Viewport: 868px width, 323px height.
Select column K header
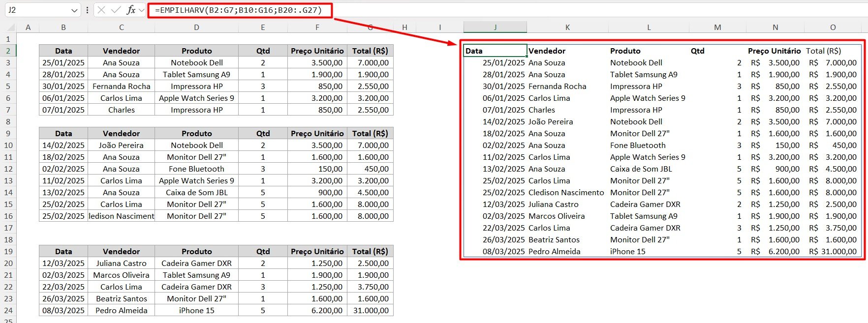click(567, 28)
